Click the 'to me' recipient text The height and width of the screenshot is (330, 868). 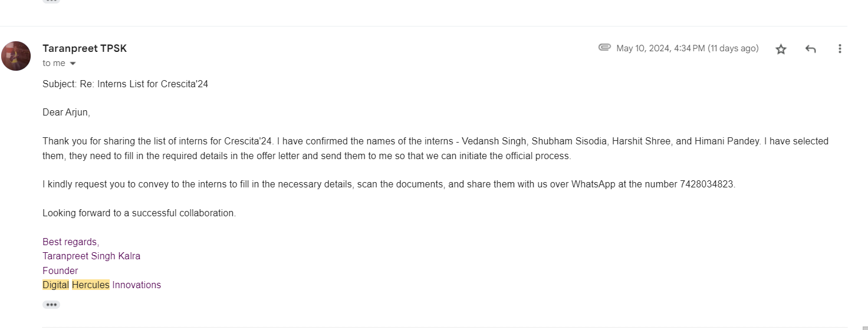point(54,63)
